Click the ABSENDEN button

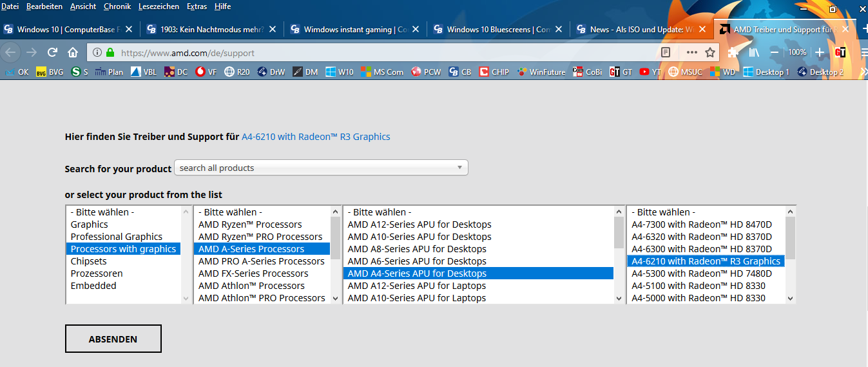(113, 339)
